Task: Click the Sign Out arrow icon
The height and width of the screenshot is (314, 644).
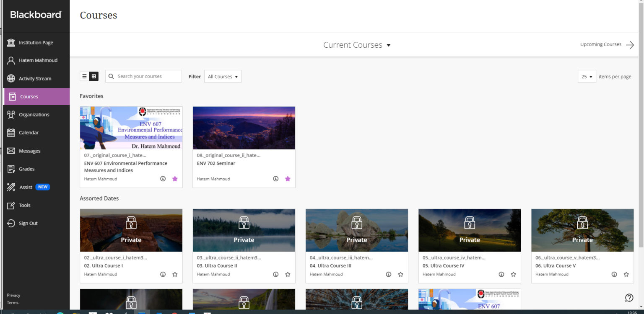Action: [x=11, y=224]
